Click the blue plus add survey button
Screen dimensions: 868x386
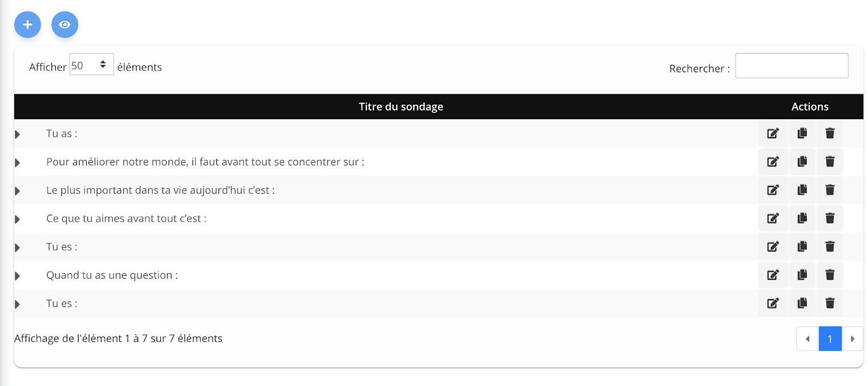point(28,24)
